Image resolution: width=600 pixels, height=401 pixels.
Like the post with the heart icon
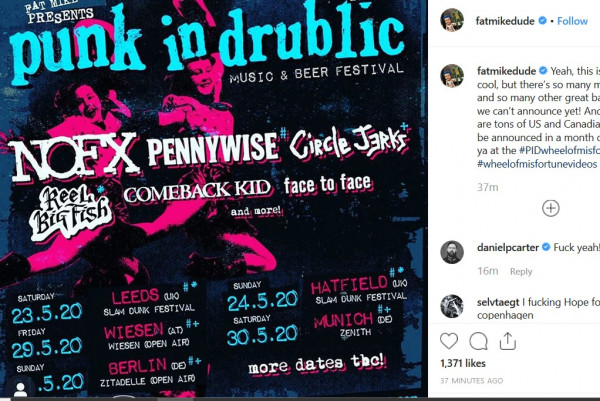pos(449,341)
